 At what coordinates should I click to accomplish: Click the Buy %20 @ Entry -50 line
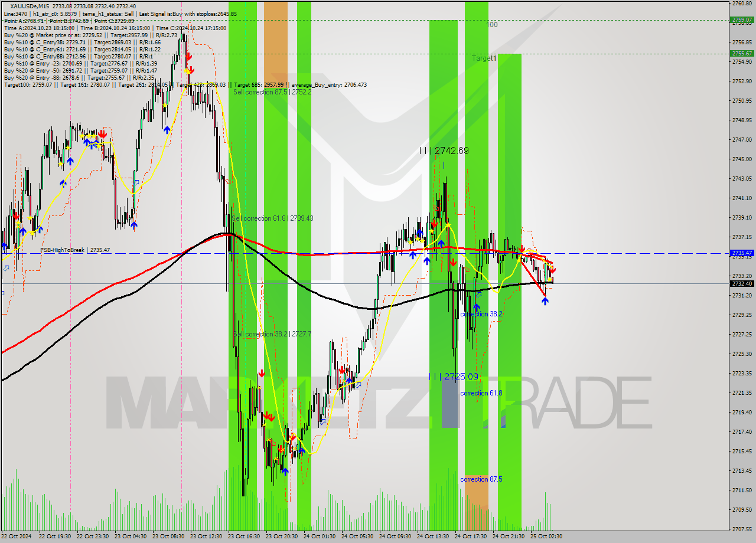80,70
